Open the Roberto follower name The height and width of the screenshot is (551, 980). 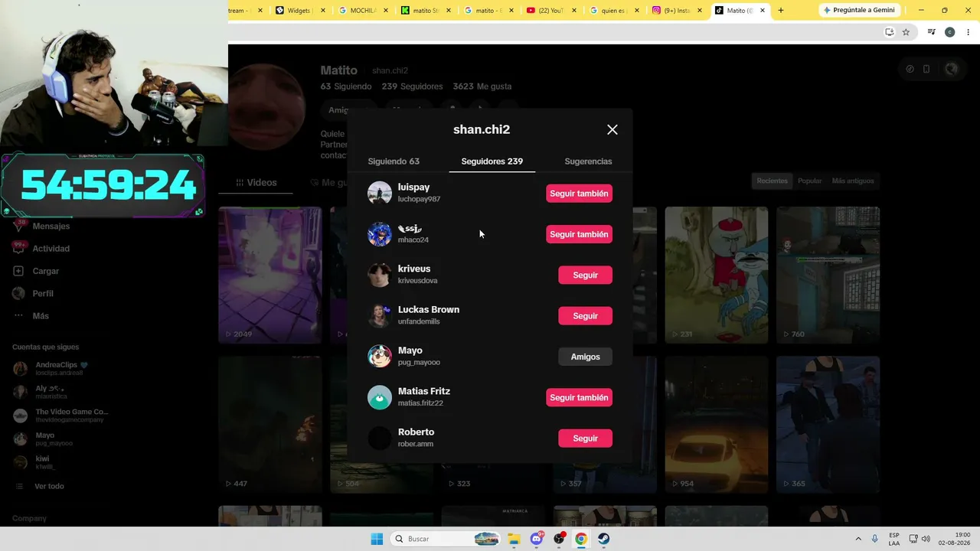coord(416,432)
